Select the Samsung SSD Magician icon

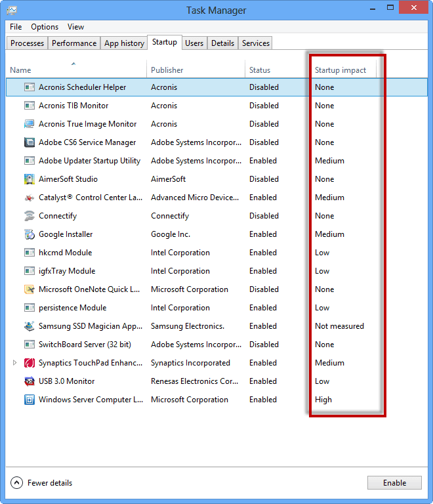pos(30,326)
